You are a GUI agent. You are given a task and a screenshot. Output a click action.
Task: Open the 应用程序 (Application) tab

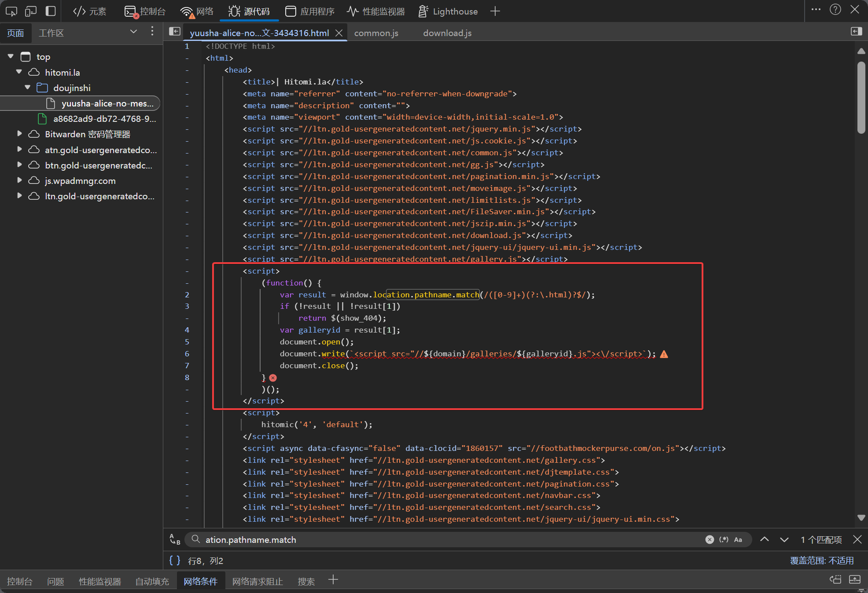(310, 11)
